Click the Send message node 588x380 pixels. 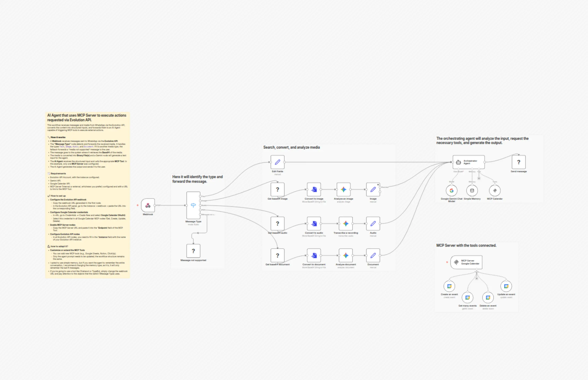click(x=519, y=162)
